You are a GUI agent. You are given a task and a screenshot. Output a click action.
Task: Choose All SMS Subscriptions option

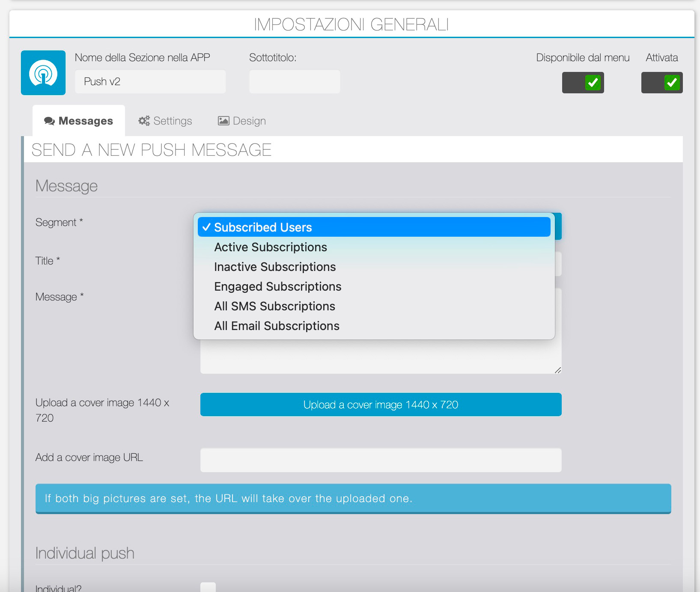tap(274, 306)
